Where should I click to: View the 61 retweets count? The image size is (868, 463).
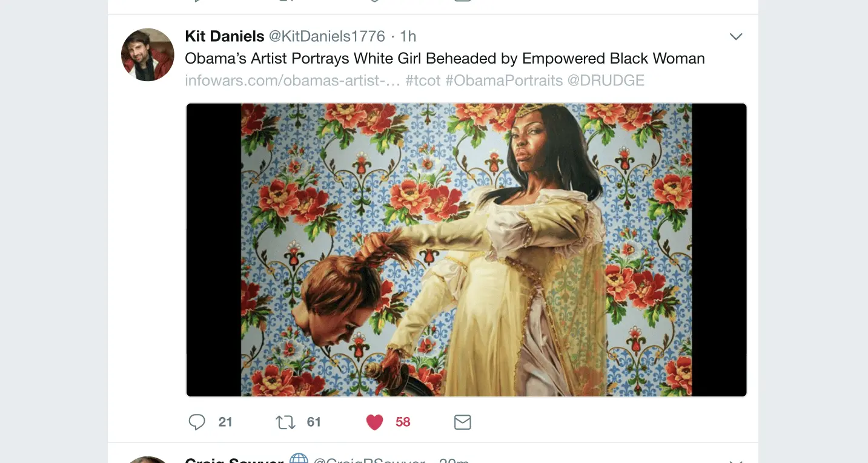click(x=314, y=422)
